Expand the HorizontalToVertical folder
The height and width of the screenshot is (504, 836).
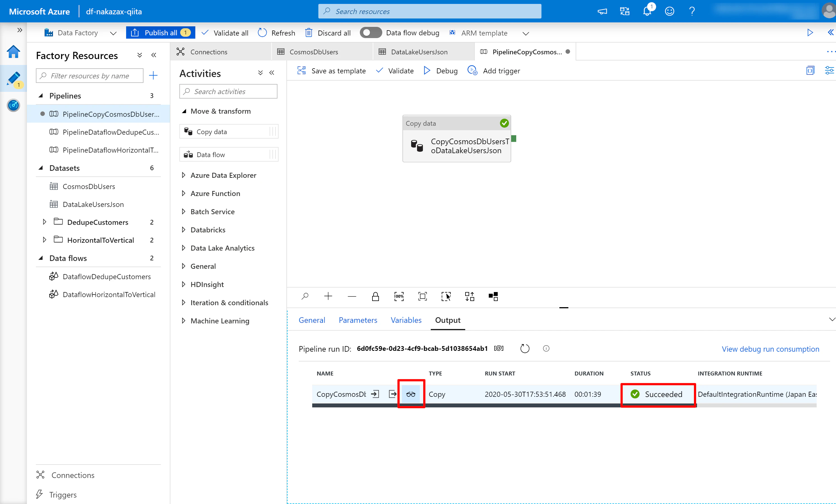(x=45, y=240)
